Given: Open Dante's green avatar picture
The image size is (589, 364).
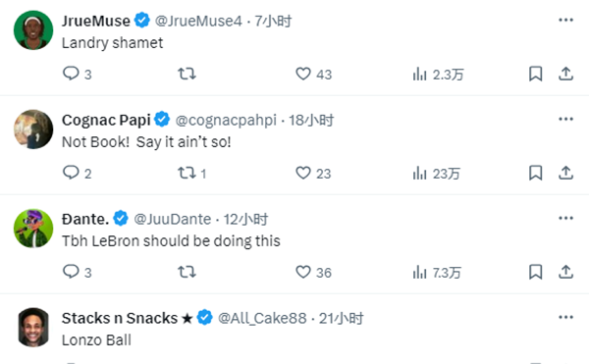Looking at the screenshot, I should 33,229.
